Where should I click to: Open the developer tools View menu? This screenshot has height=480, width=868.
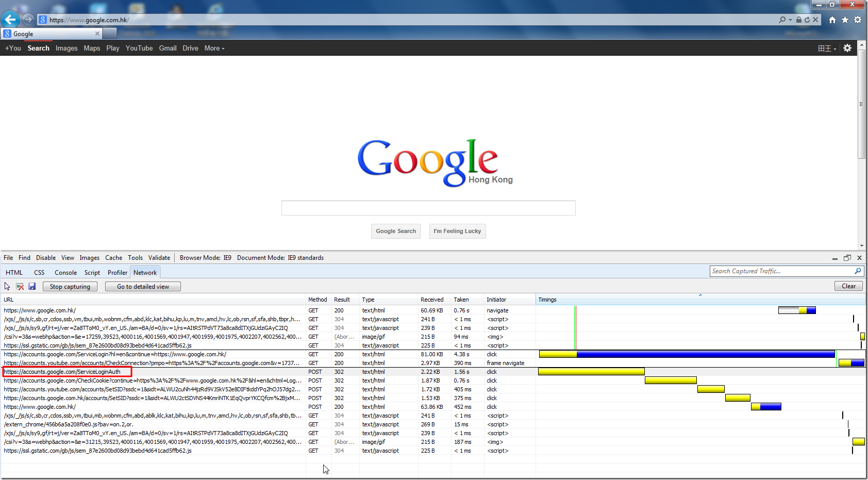pyautogui.click(x=68, y=258)
